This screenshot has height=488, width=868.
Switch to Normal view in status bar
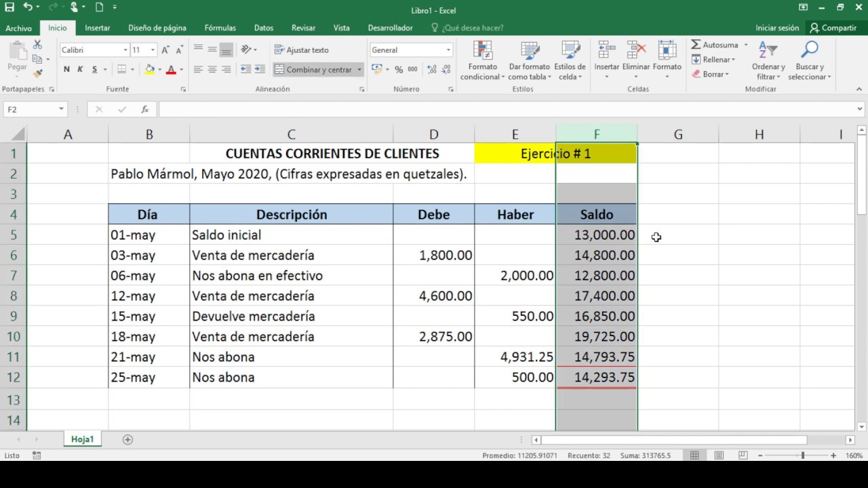(x=694, y=455)
